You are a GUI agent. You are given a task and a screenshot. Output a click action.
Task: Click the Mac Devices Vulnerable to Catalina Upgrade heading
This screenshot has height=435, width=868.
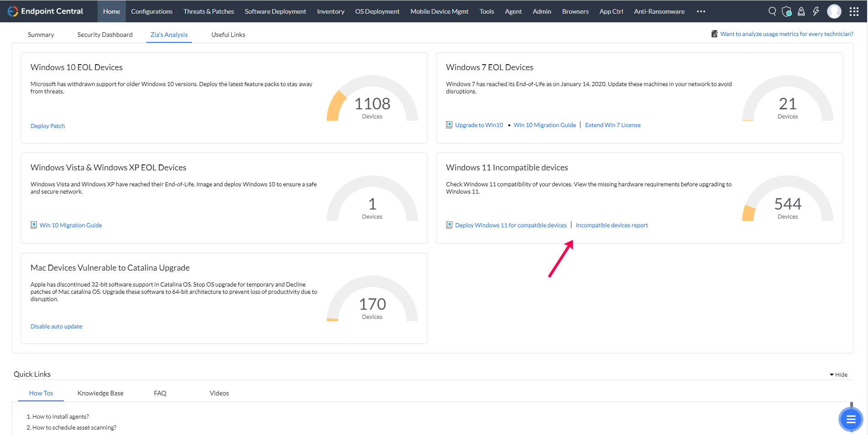tap(110, 268)
